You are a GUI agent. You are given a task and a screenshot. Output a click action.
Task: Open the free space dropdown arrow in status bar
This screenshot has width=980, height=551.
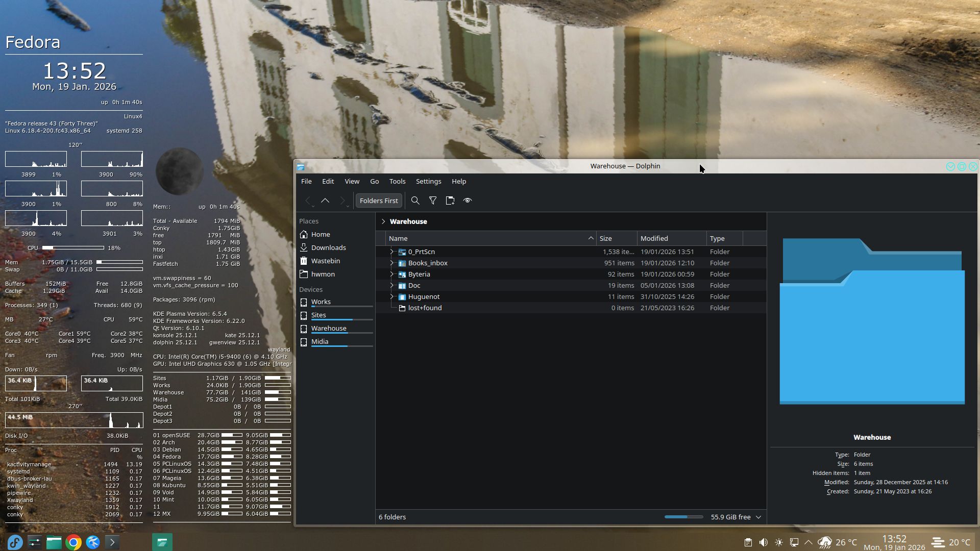758,517
